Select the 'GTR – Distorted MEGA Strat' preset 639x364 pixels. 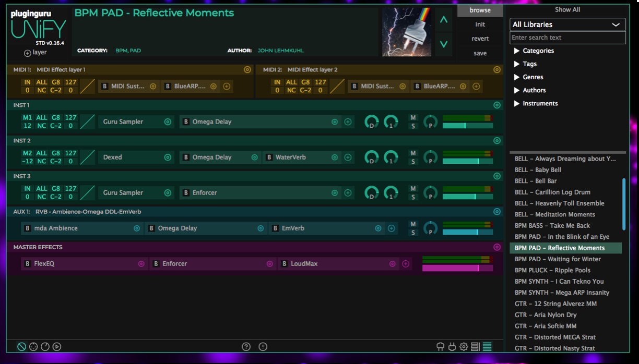pos(565,337)
